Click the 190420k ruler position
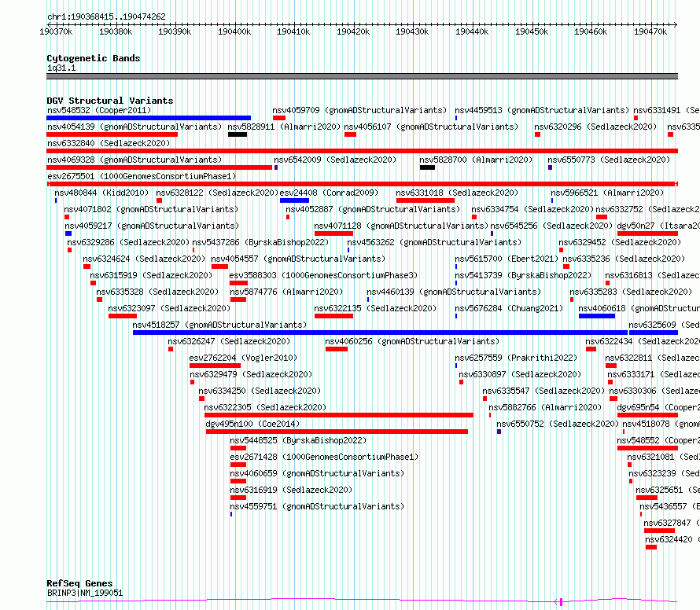700x610 pixels. click(x=353, y=31)
